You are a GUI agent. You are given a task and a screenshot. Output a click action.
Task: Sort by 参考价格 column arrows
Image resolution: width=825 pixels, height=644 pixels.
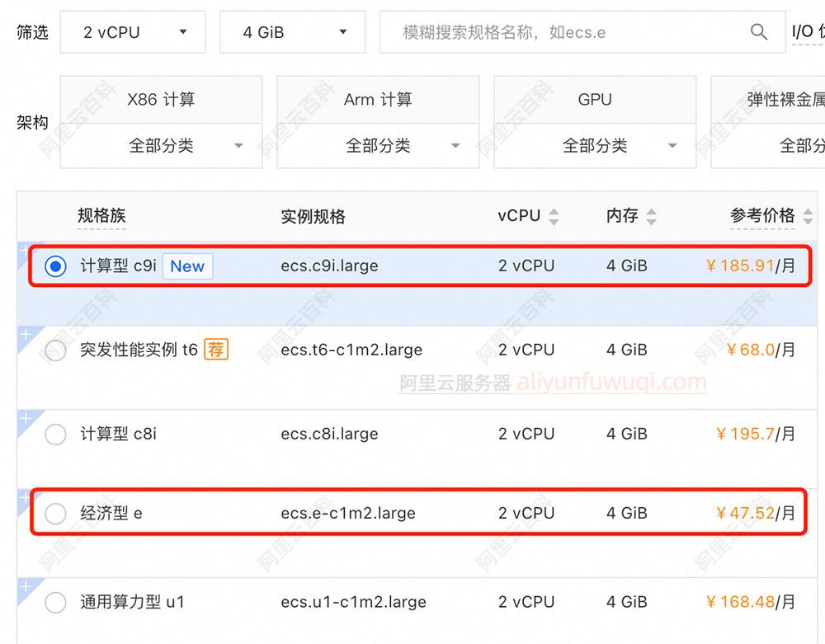pyautogui.click(x=808, y=217)
